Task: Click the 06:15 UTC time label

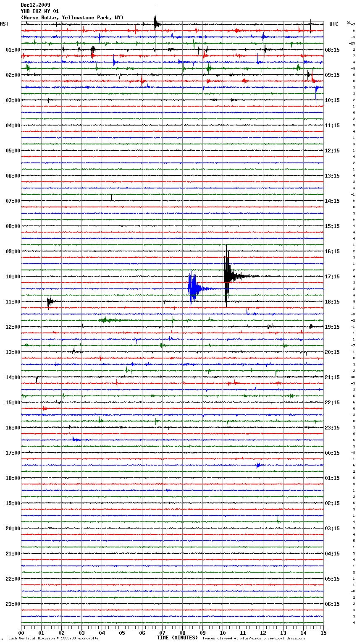Action: click(x=332, y=604)
